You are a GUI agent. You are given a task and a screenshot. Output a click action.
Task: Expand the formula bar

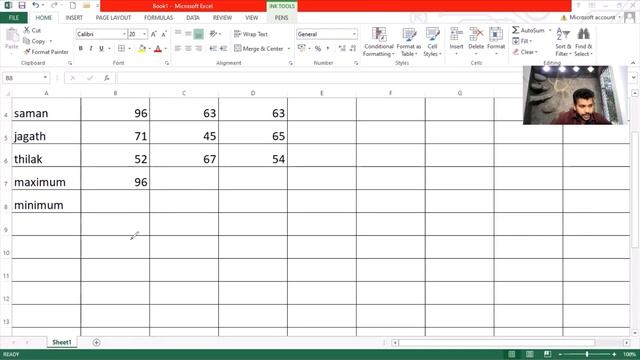pos(633,78)
